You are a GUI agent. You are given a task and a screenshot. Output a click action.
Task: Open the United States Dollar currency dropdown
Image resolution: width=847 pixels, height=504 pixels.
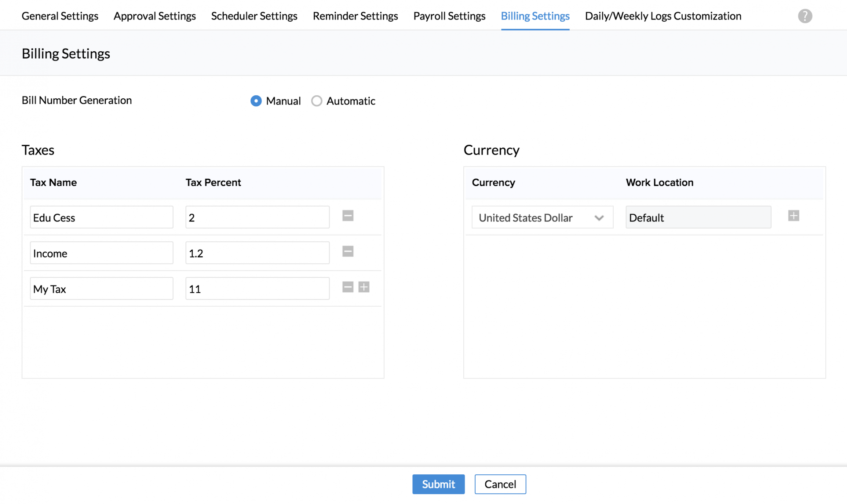[542, 217]
